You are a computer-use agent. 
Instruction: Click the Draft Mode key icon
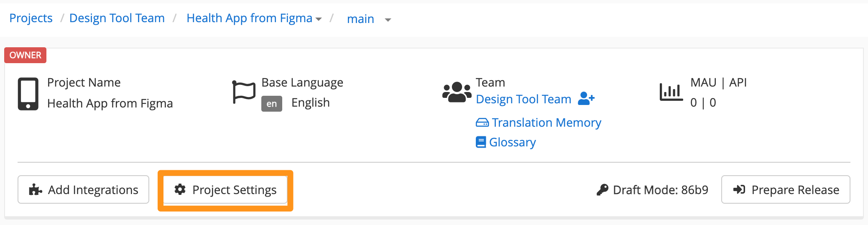point(602,190)
